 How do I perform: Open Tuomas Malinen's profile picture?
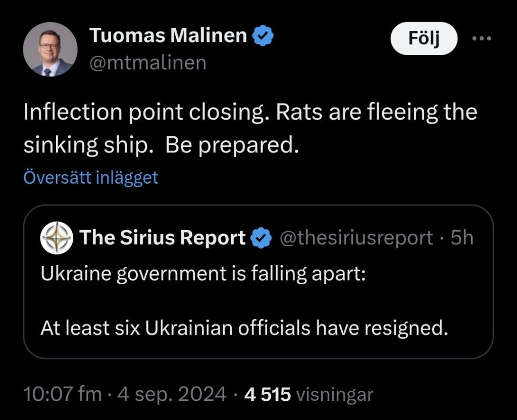click(50, 49)
